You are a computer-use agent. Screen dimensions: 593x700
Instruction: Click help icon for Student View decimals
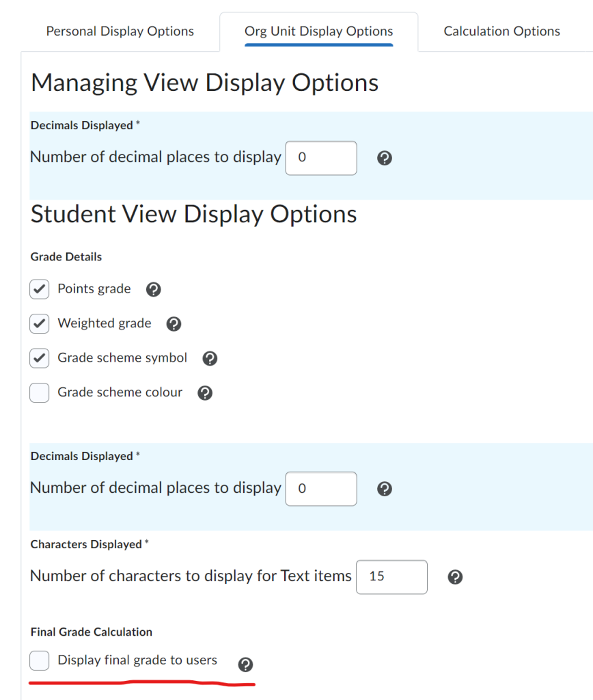click(384, 488)
